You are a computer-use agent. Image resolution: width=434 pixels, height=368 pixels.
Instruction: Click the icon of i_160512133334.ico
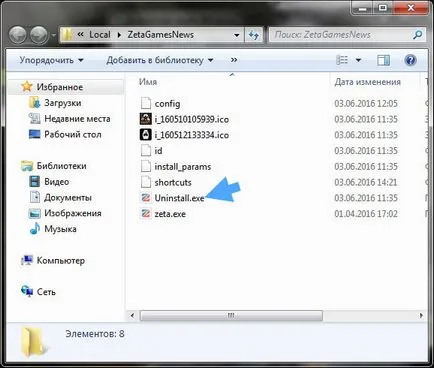[146, 135]
